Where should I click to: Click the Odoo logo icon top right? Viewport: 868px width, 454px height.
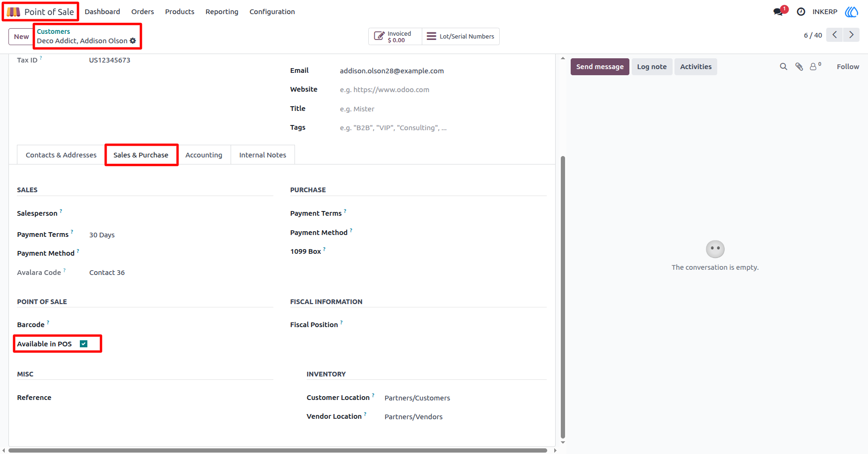pyautogui.click(x=852, y=12)
